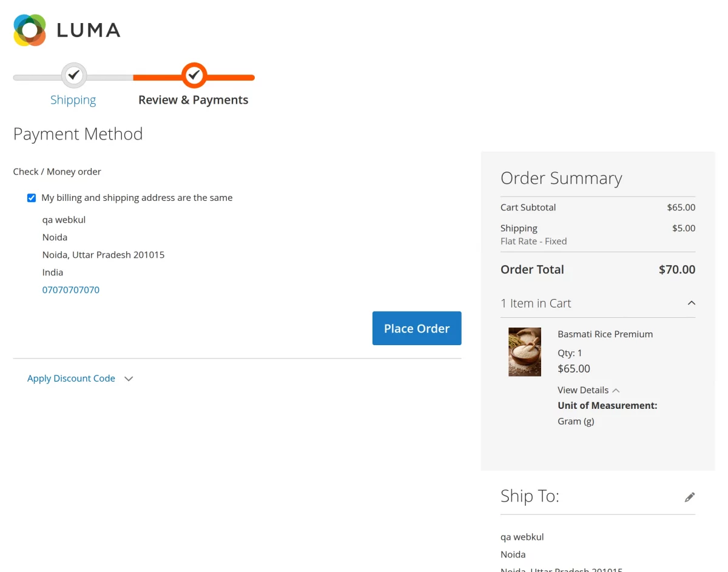Collapse the '1 Item in Cart' section
The height and width of the screenshot is (572, 728).
[691, 303]
